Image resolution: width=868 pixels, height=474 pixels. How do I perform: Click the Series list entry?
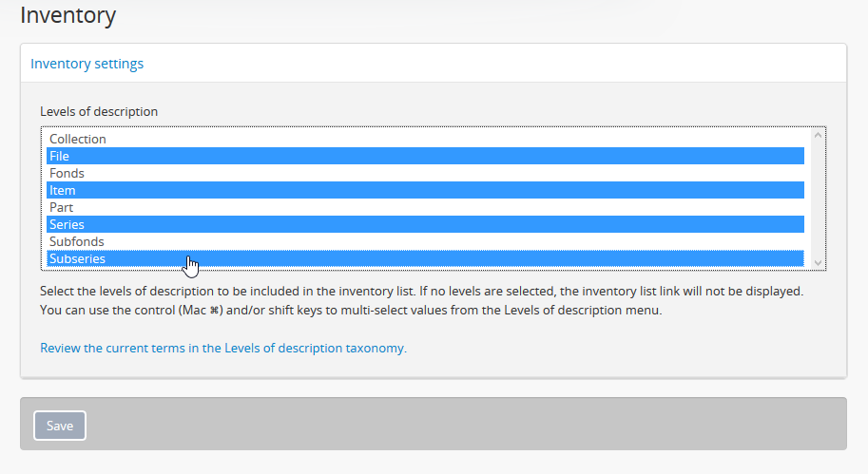click(68, 225)
